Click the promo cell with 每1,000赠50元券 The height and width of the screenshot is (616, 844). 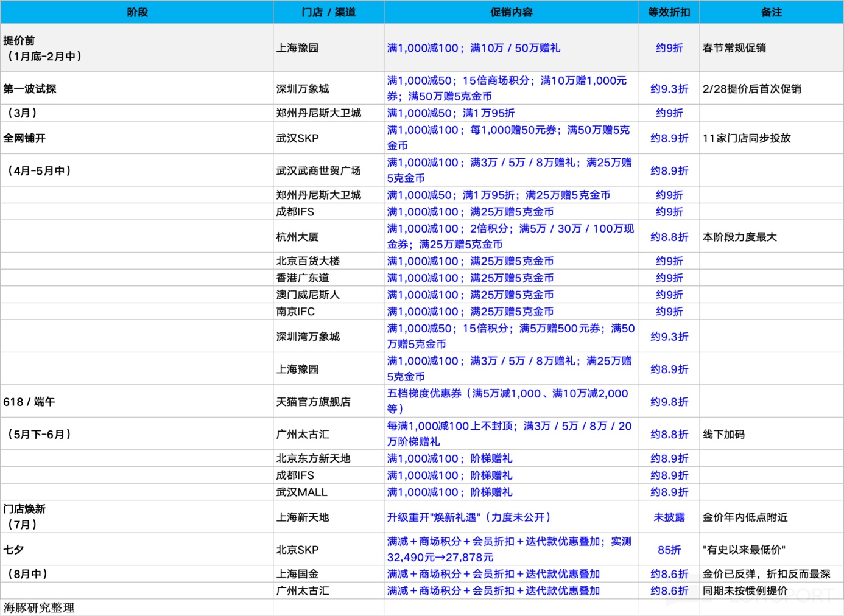[512, 138]
